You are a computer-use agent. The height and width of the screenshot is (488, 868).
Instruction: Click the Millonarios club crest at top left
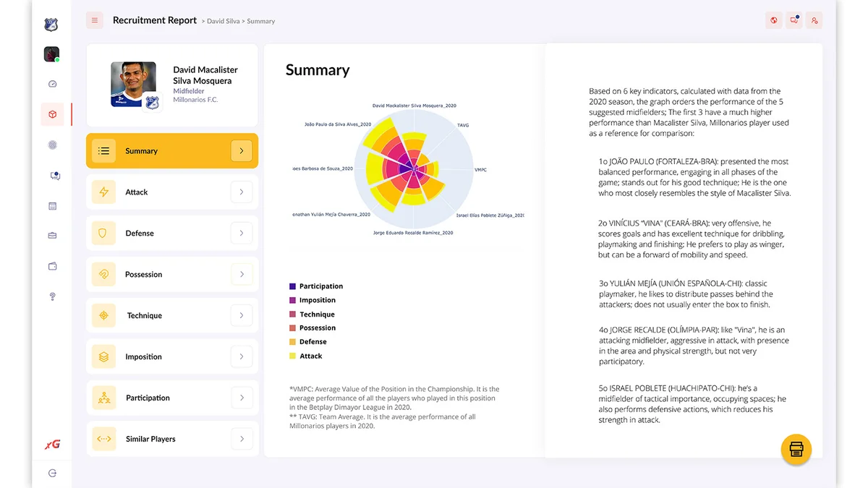51,24
